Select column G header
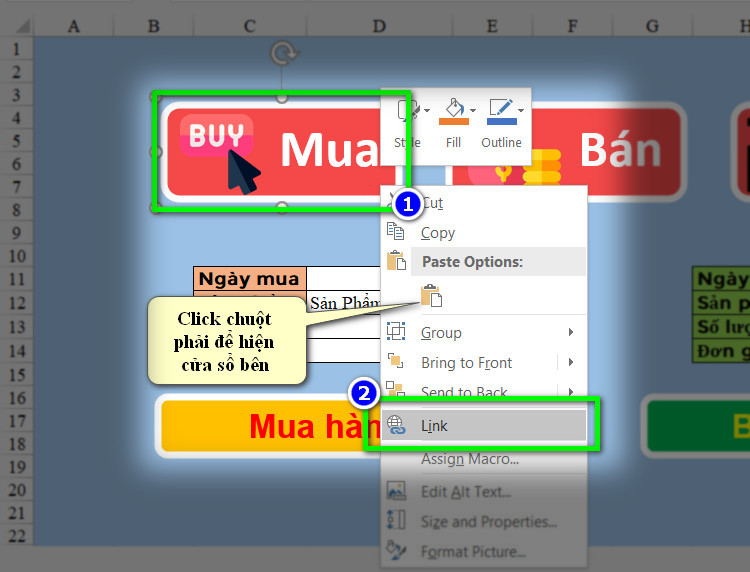Screen dimensions: 750x572 point(652,26)
